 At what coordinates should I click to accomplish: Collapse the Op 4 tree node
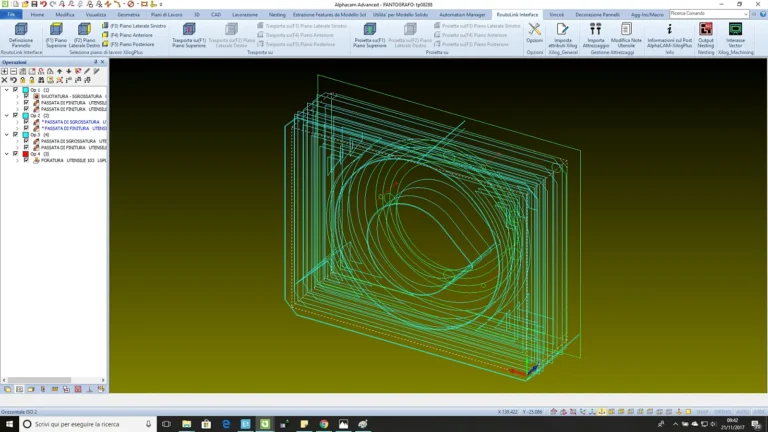point(6,154)
